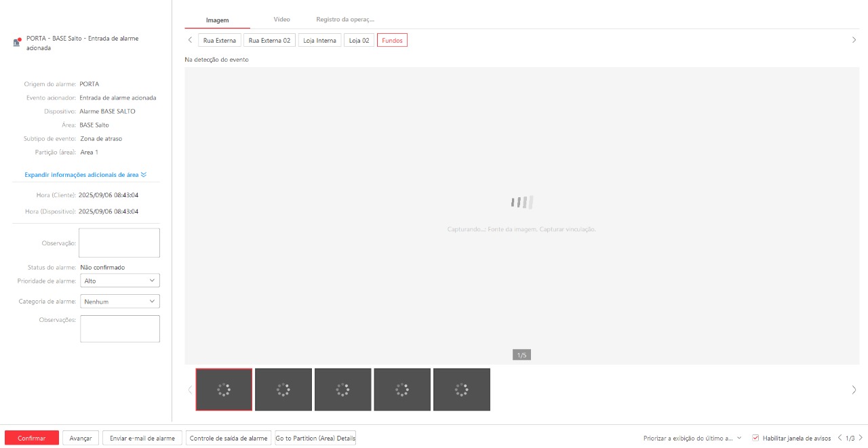The height and width of the screenshot is (448, 868).
Task: Click Enviar e-mail de alarme button
Action: click(x=142, y=439)
